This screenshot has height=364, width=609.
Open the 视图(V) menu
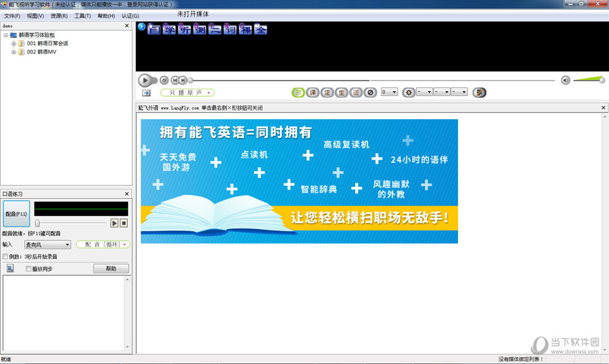pos(35,16)
